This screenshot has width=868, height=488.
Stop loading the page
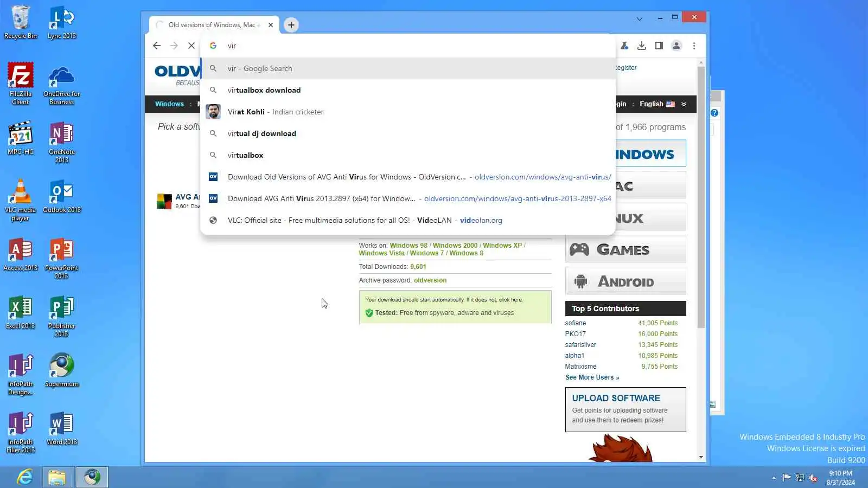tap(191, 46)
